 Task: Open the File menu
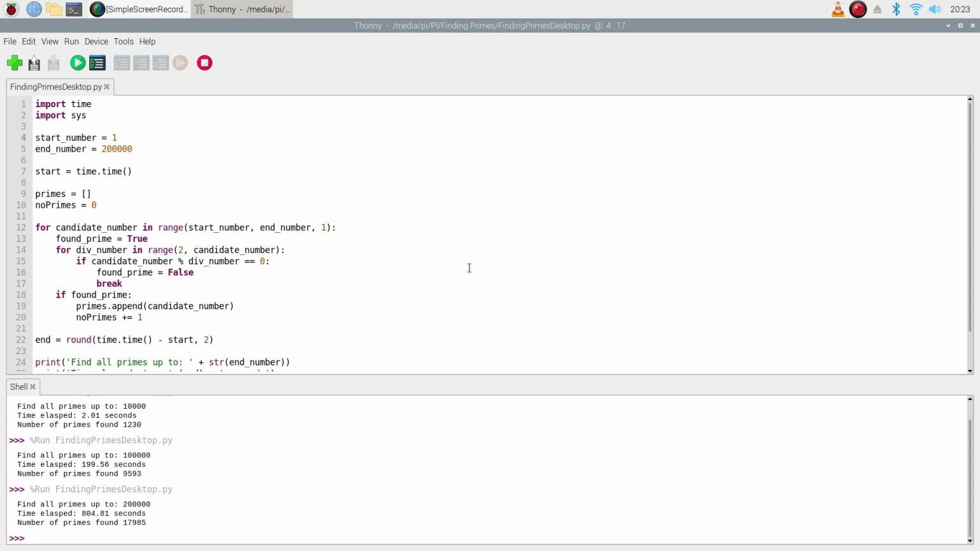[x=10, y=41]
